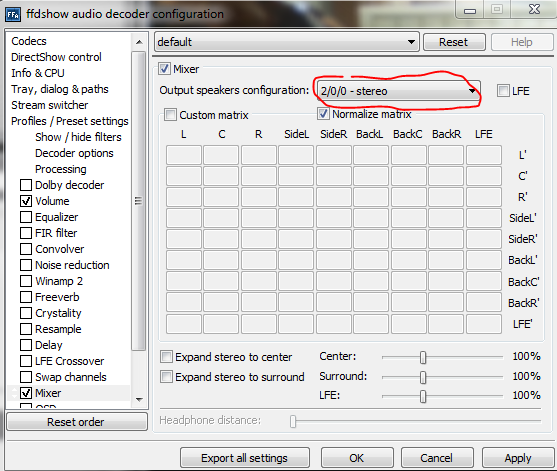557x471 pixels.
Task: Click the Resample filter label
Action: point(58,329)
